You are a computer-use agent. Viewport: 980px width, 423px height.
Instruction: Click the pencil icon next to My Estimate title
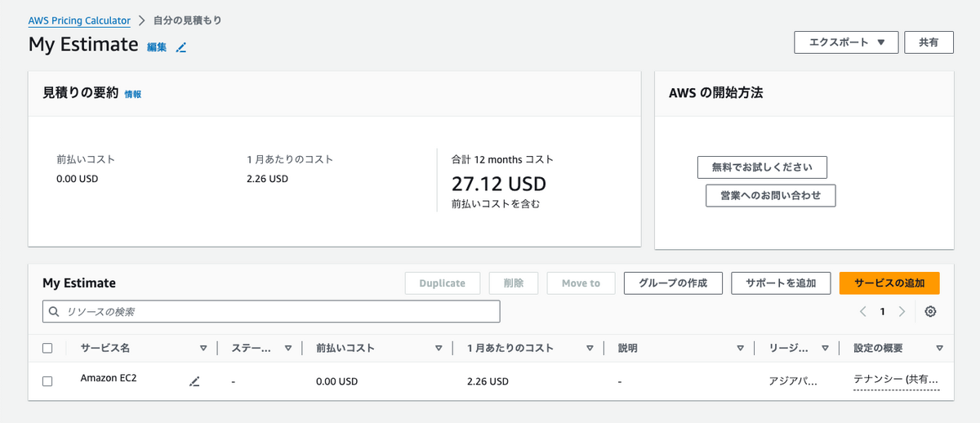[181, 47]
